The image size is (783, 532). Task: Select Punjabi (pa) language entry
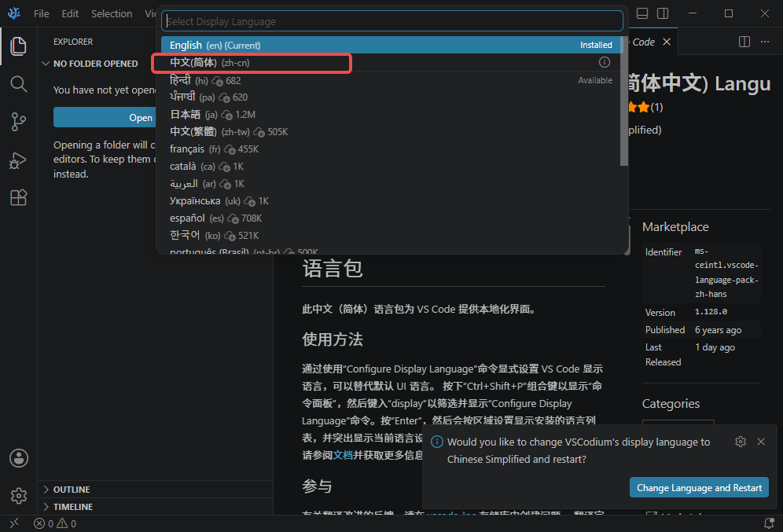click(x=391, y=97)
